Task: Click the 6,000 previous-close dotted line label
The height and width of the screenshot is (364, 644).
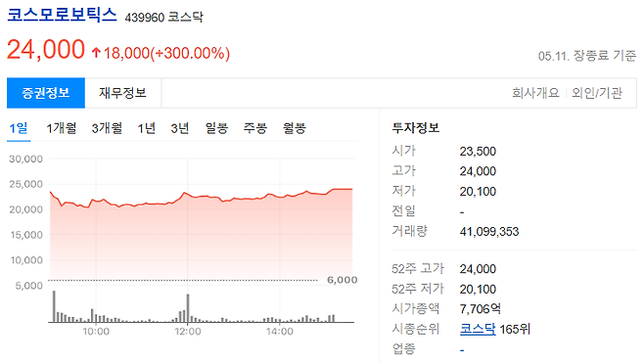Action: click(x=343, y=280)
